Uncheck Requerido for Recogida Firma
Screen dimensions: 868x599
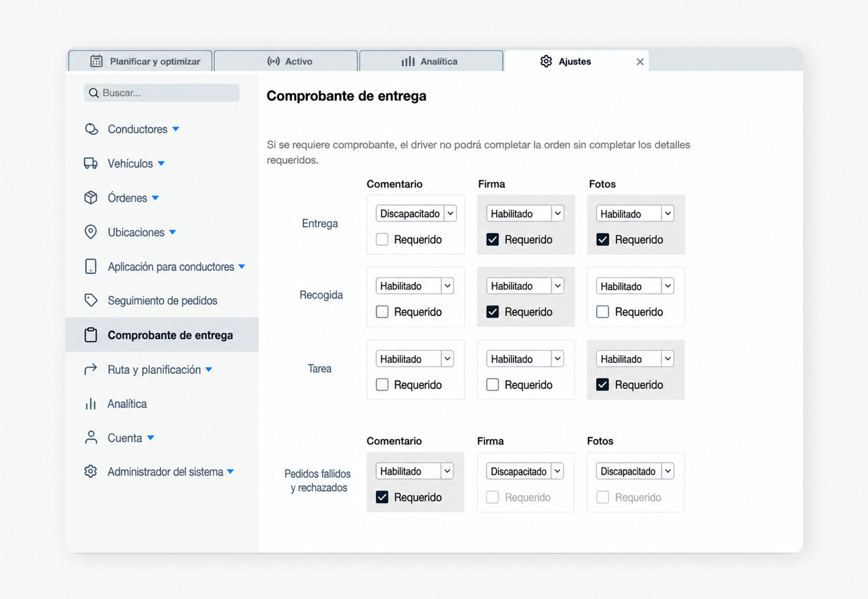coord(493,311)
